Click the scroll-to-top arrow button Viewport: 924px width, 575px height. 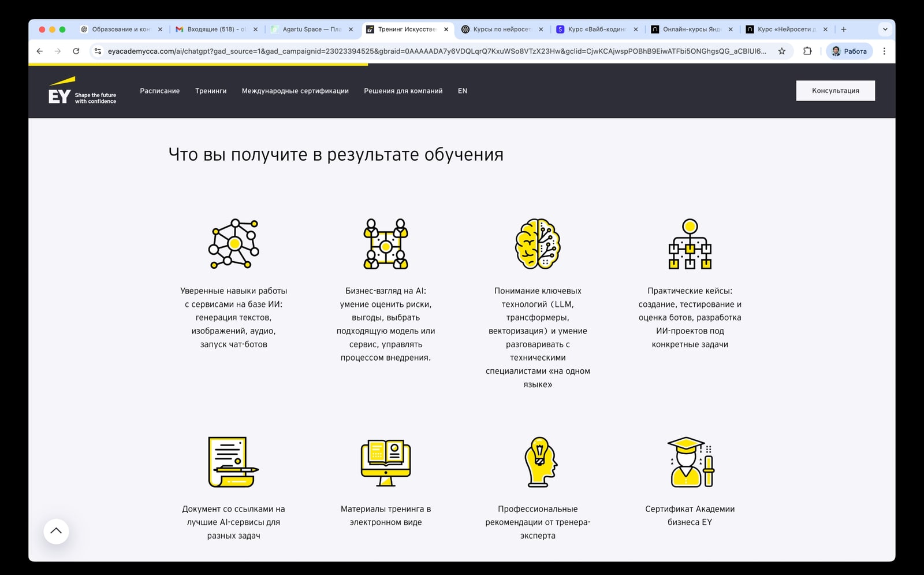(x=56, y=531)
